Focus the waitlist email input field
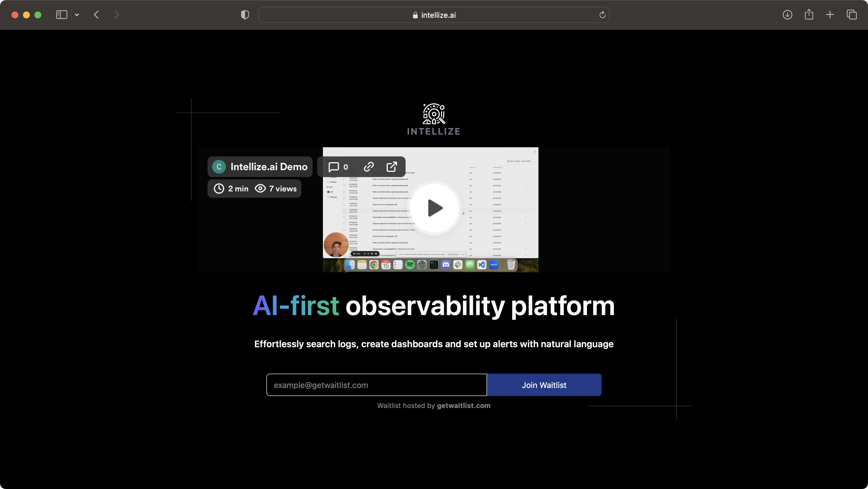868x489 pixels. point(377,385)
